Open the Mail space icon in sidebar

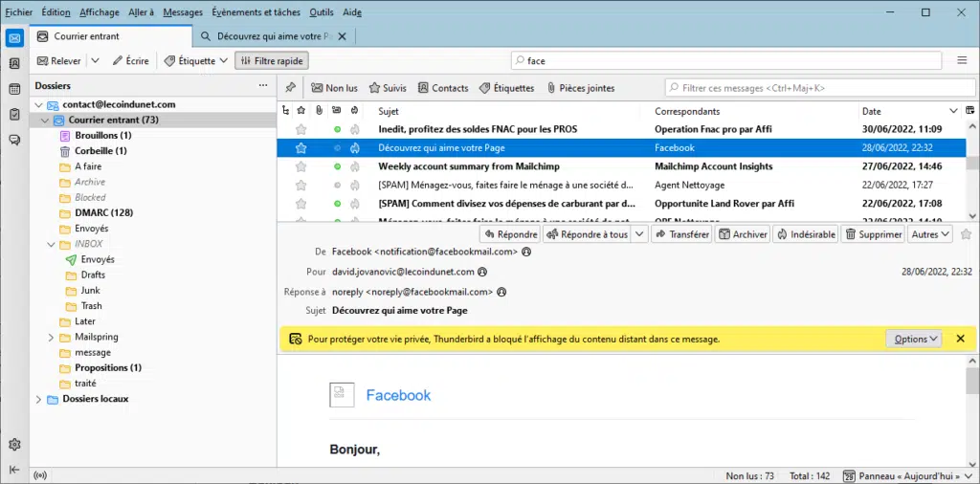(x=14, y=38)
